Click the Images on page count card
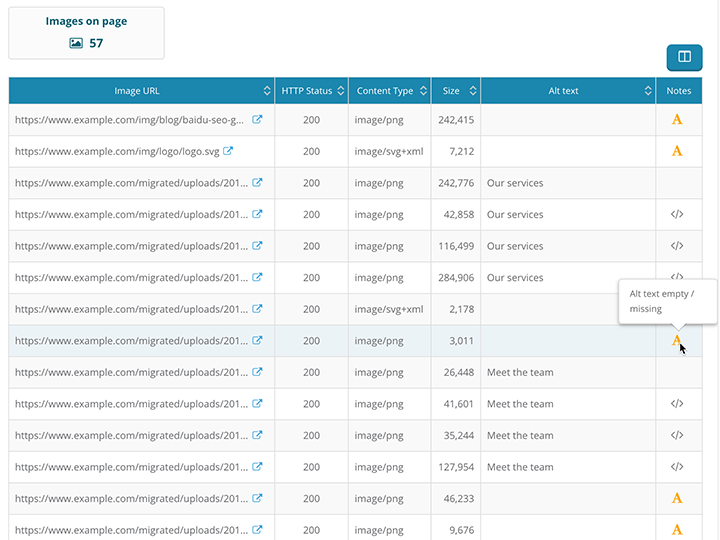This screenshot has height=540, width=720. coord(86,33)
